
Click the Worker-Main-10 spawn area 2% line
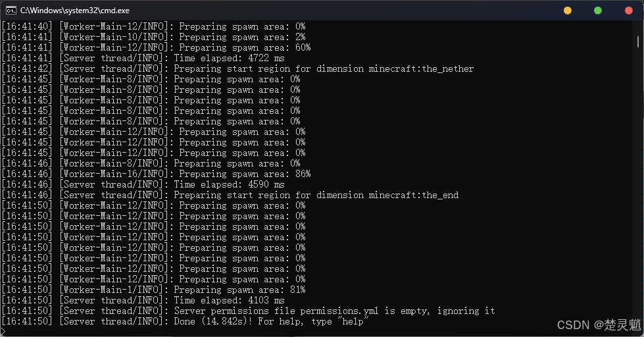click(x=154, y=37)
